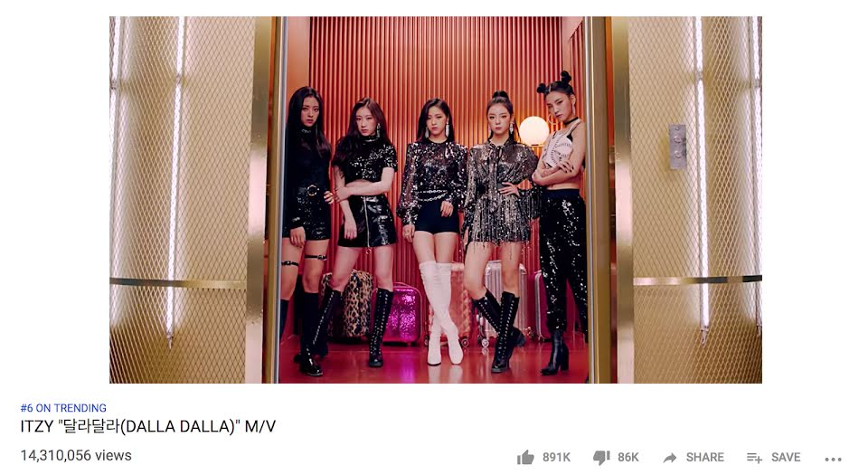The image size is (868, 475).
Task: Click the glittery pink suitcase in the video
Action: click(403, 314)
